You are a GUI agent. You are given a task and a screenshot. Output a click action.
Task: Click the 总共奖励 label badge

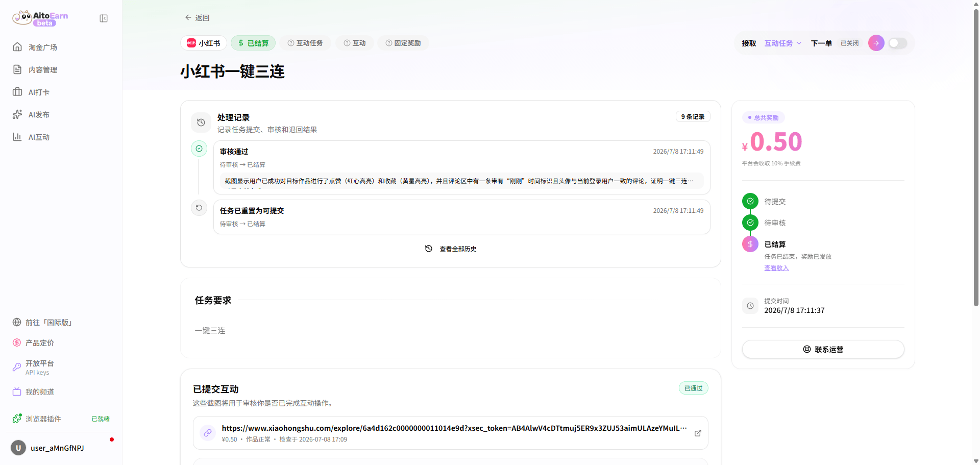tap(763, 117)
